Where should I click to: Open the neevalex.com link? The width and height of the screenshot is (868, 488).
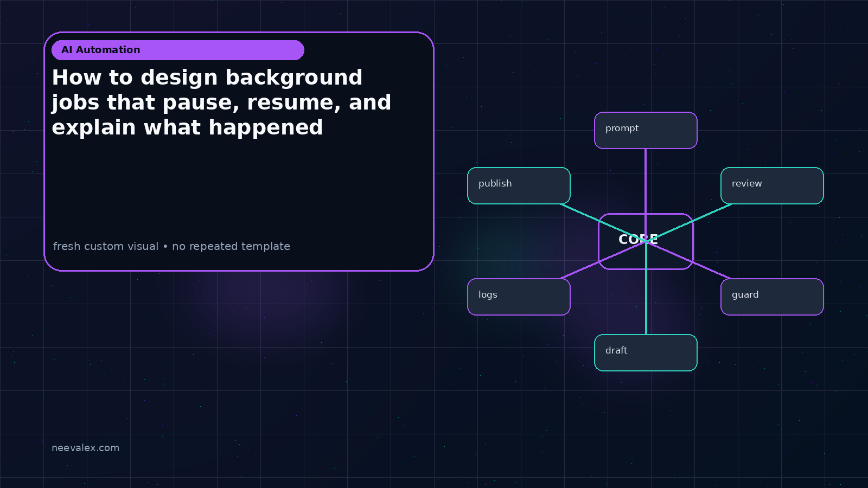(x=85, y=448)
